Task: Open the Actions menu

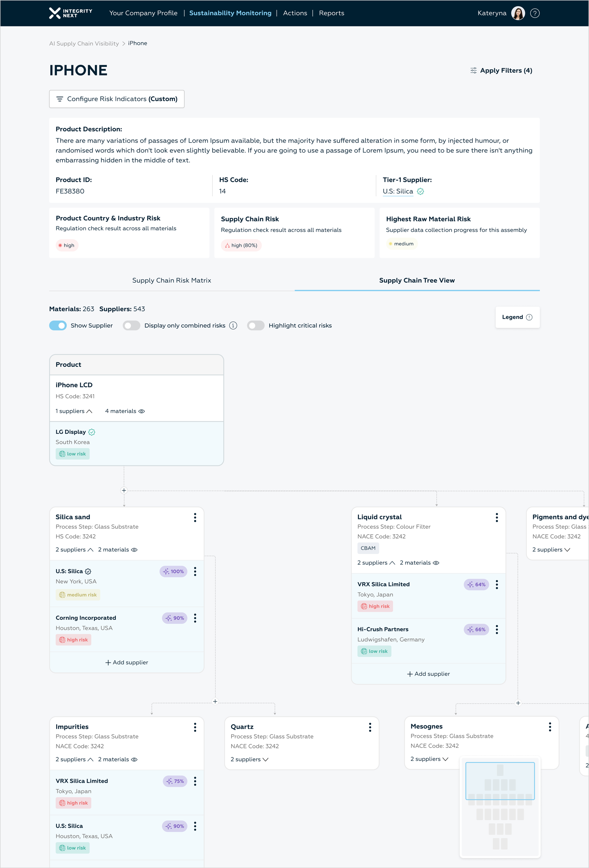Action: 295,13
